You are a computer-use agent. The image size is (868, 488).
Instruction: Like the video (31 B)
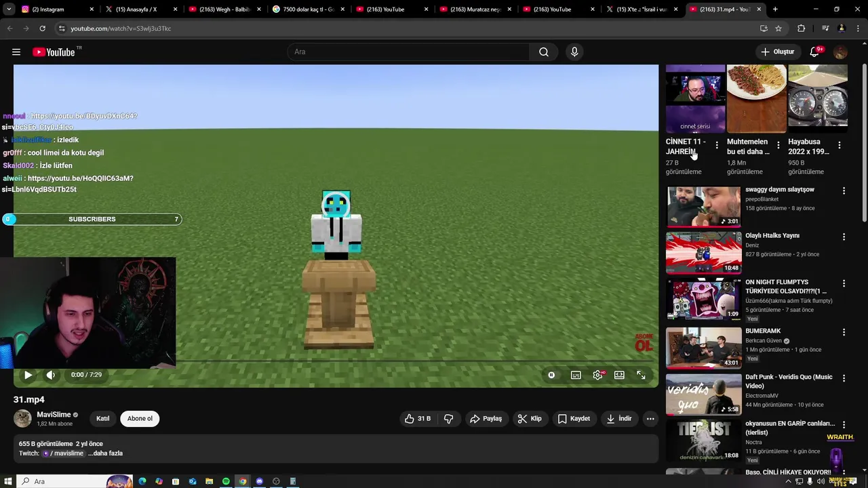click(x=418, y=419)
